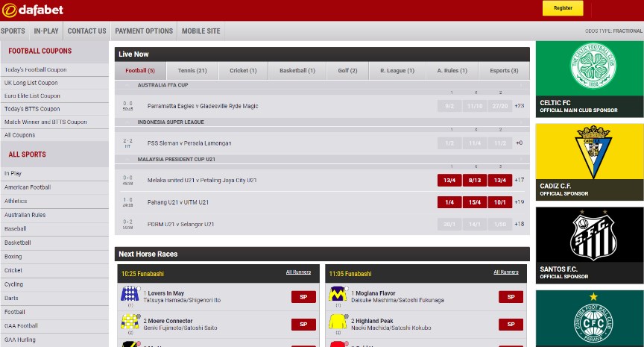This screenshot has height=347, width=644.
Task: Open the Santos F.C. sponsor crest
Action: pos(593,236)
